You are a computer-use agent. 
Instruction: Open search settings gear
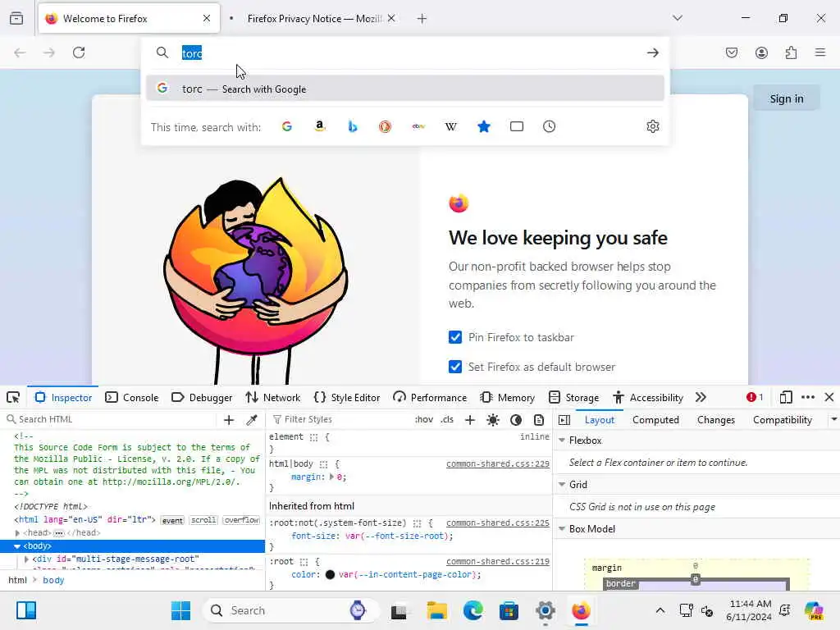[652, 126]
